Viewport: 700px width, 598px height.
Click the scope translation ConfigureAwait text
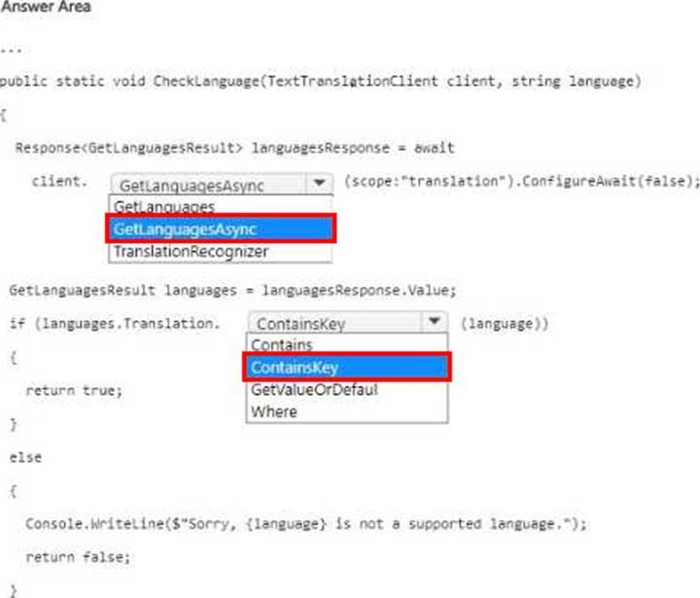522,181
